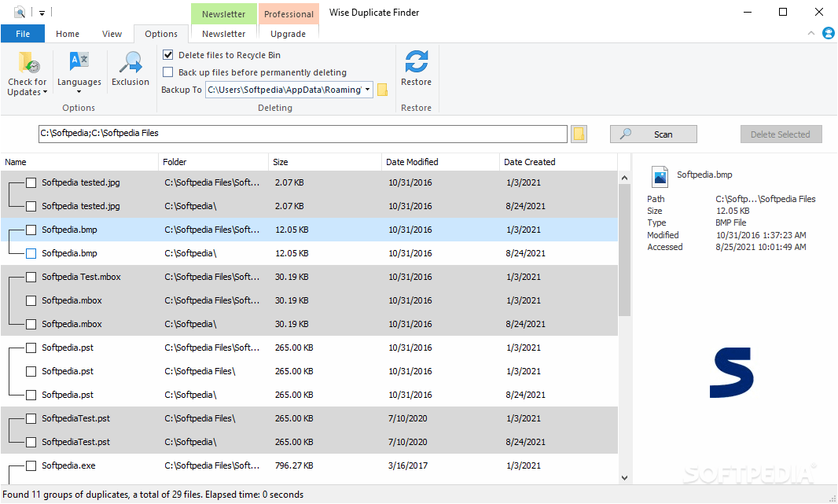Open the File menu

coord(23,34)
